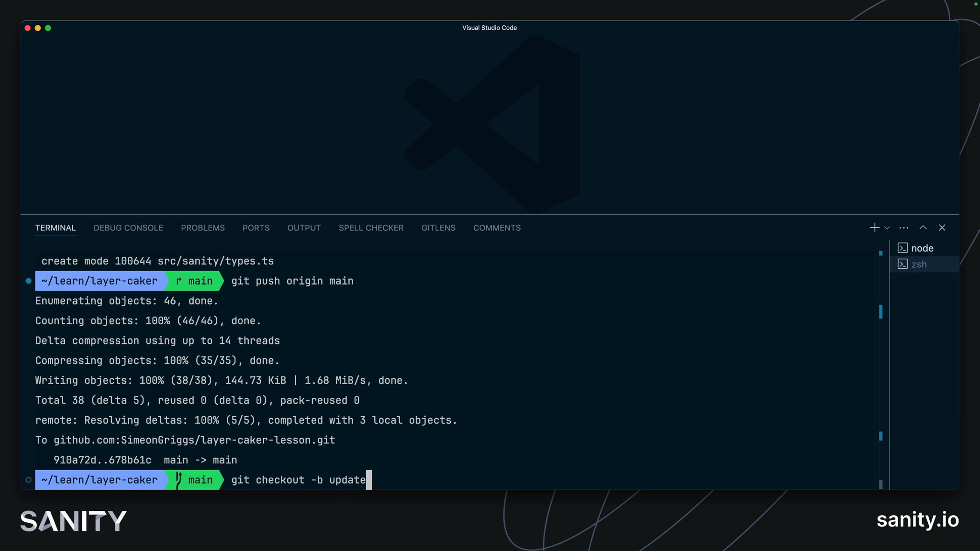The height and width of the screenshot is (551, 980).
Task: Click the node terminal icon
Action: tap(902, 248)
